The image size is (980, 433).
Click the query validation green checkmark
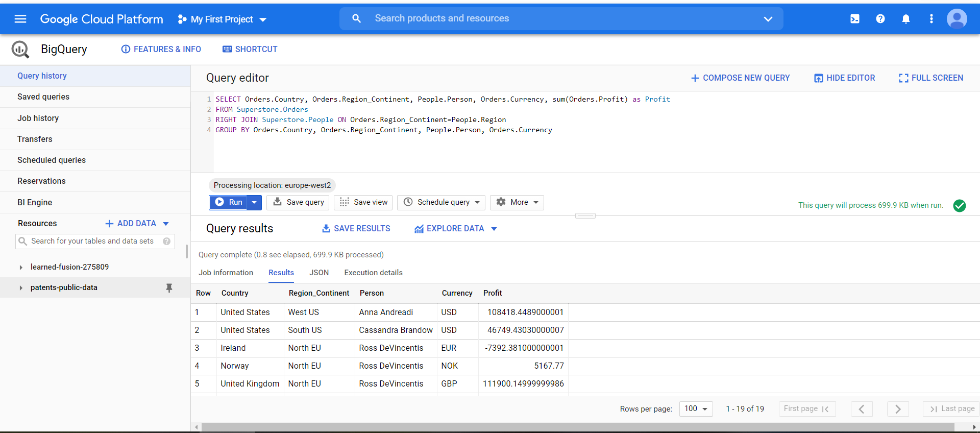click(960, 205)
